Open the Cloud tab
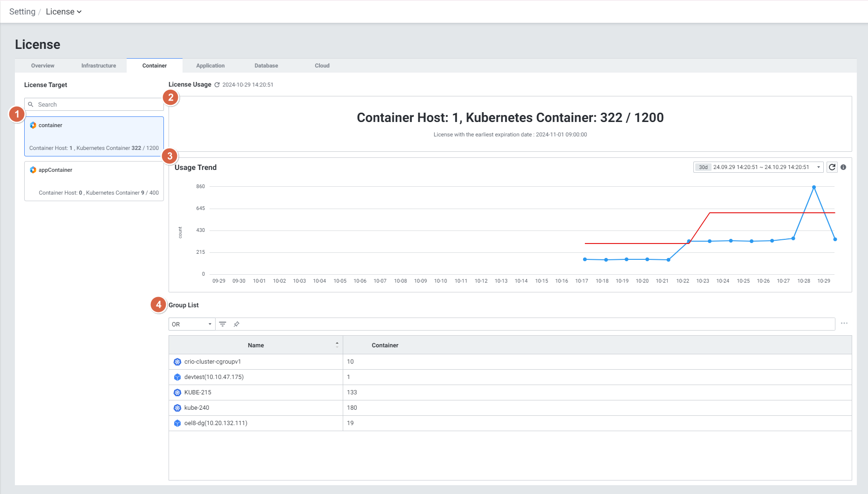Screen dimensions: 868x494 point(322,66)
